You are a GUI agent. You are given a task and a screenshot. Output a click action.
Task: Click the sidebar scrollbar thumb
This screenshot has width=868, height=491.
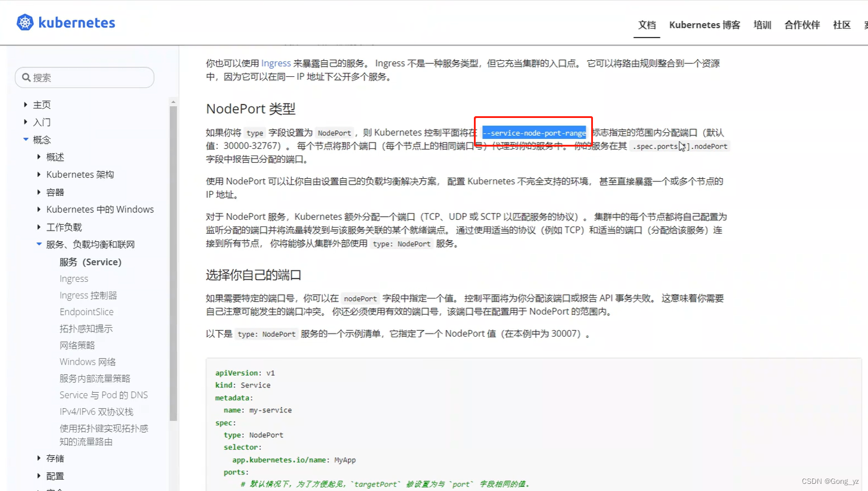173,263
